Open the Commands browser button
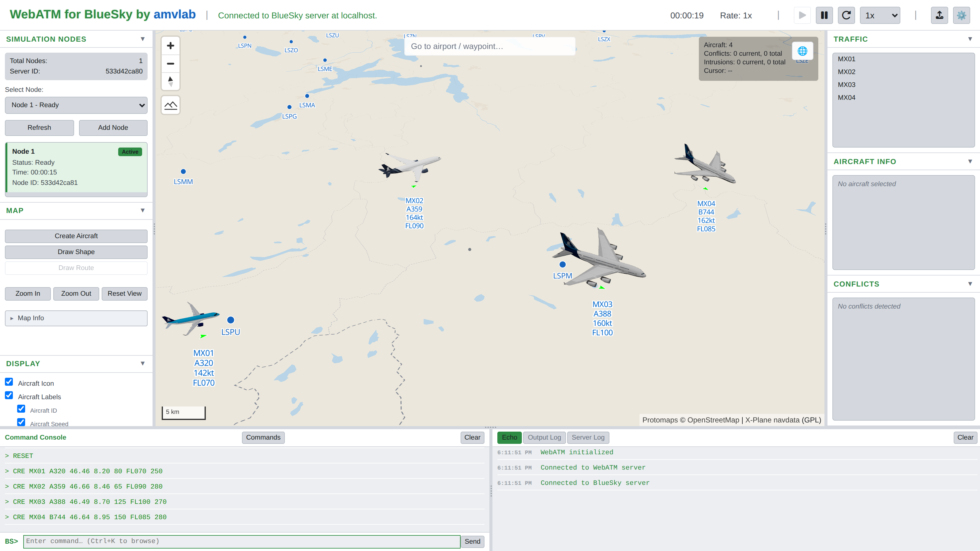This screenshot has height=551, width=980. tap(263, 437)
